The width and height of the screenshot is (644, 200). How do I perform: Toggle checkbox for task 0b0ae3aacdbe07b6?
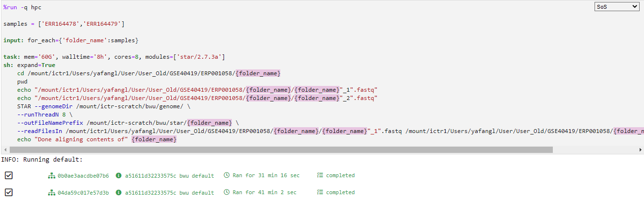click(x=8, y=175)
